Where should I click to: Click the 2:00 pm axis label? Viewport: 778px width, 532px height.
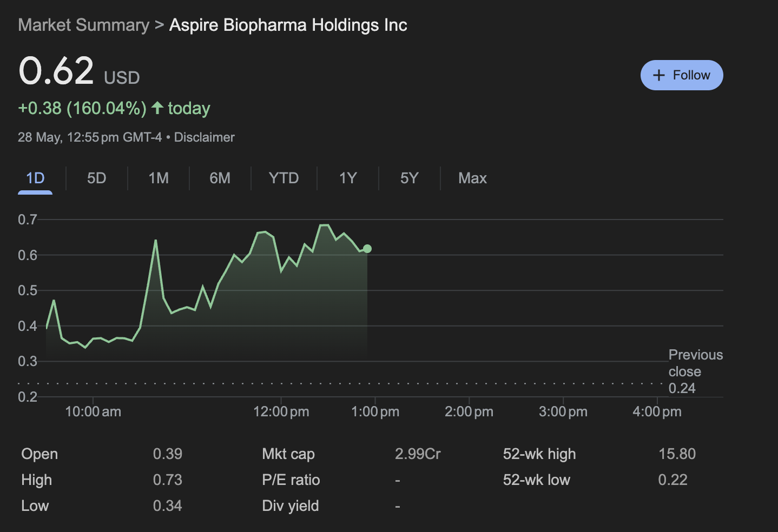469,411
